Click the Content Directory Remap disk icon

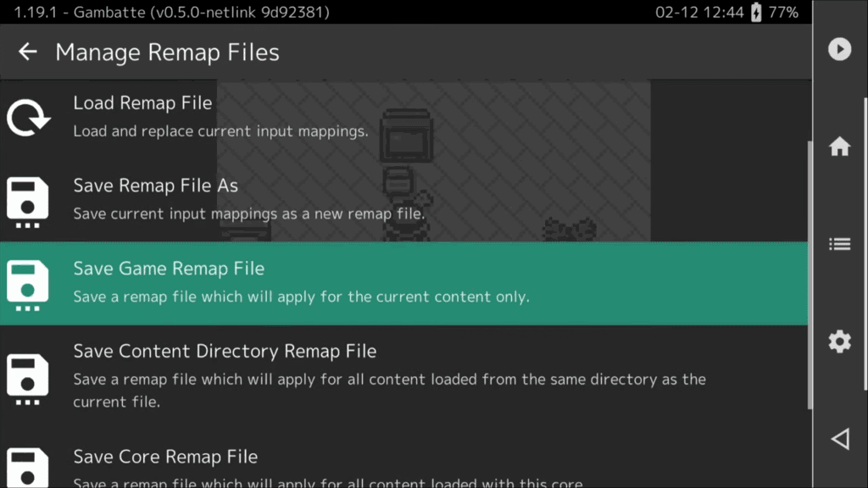pos(28,376)
